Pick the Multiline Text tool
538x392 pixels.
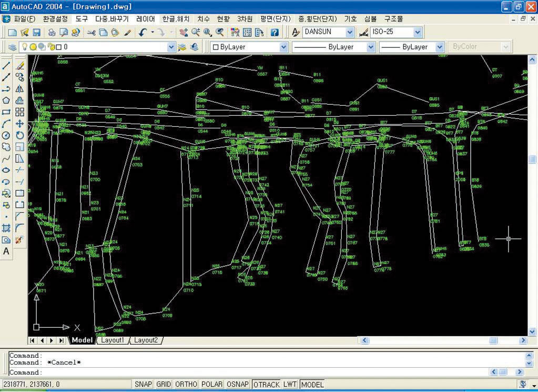tap(6, 251)
